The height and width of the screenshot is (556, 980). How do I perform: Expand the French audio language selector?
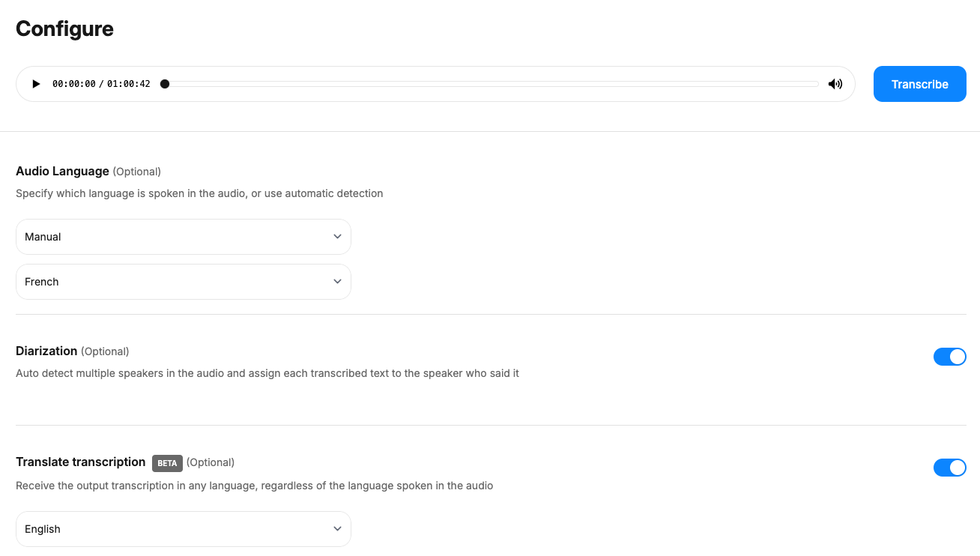tap(183, 282)
